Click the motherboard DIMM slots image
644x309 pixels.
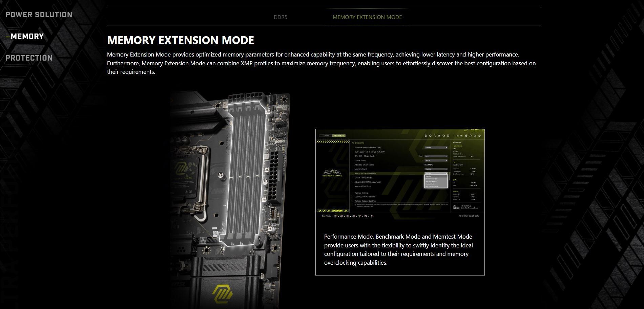click(x=230, y=200)
